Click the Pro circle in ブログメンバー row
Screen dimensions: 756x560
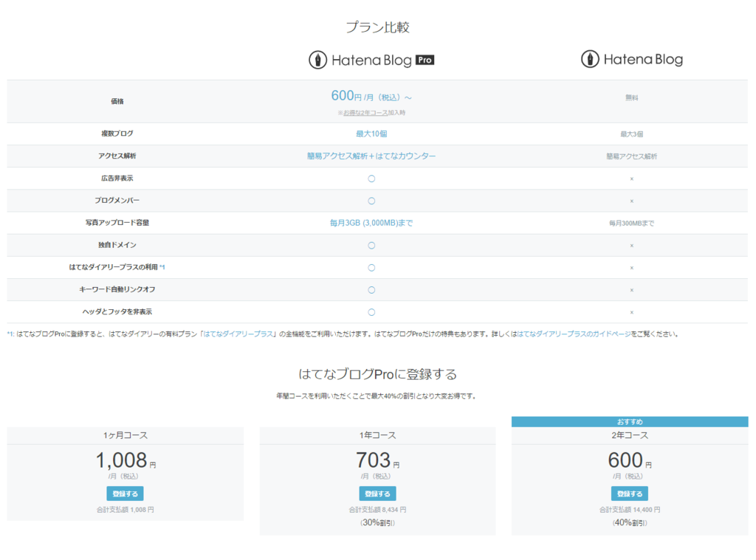click(371, 201)
